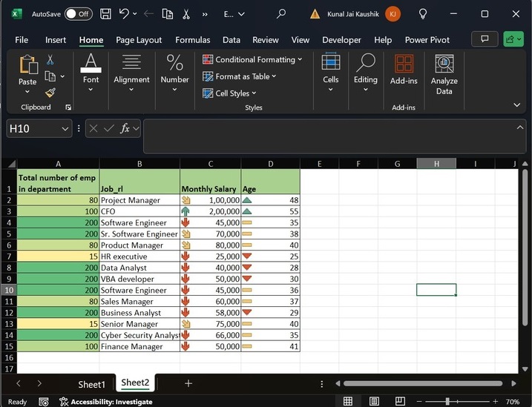Click Accessibility: Investigate in status bar
The height and width of the screenshot is (407, 532).
coord(106,402)
